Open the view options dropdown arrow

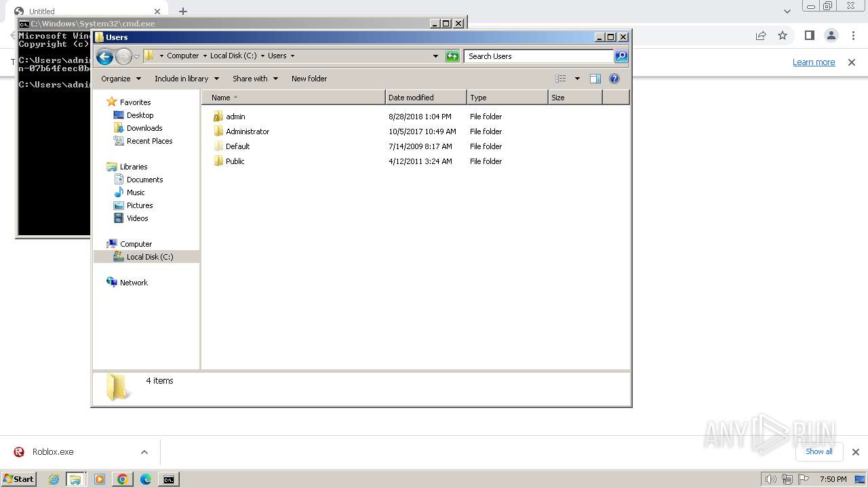pyautogui.click(x=577, y=79)
